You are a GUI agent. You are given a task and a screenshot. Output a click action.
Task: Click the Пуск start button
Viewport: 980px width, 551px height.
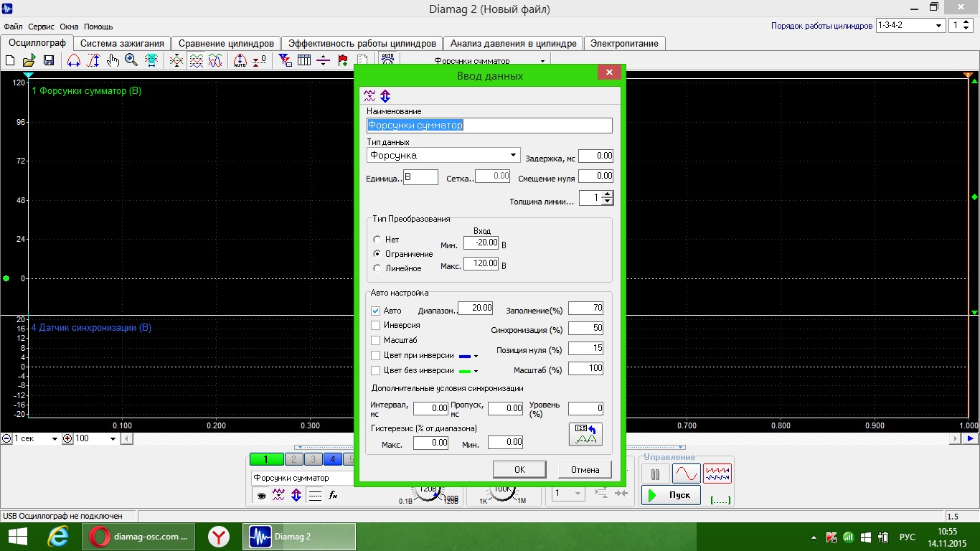click(x=671, y=495)
